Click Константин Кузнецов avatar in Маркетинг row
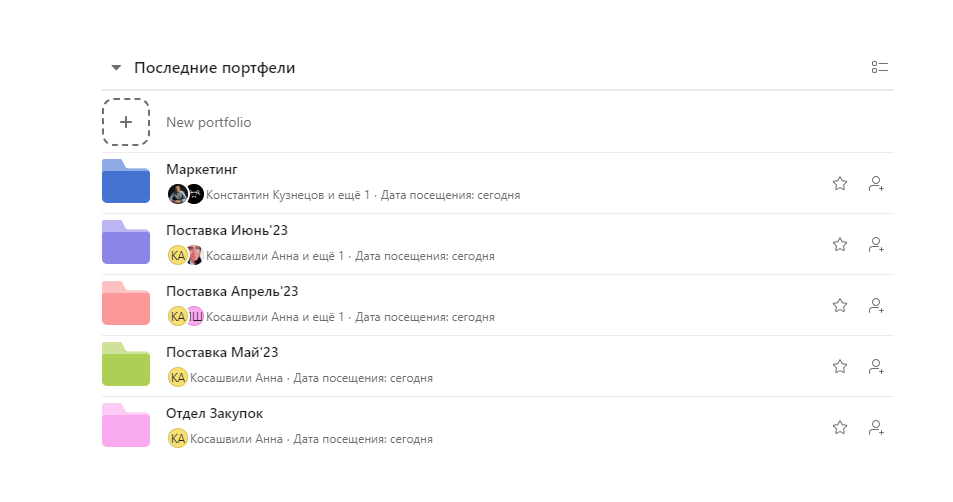 coord(177,194)
